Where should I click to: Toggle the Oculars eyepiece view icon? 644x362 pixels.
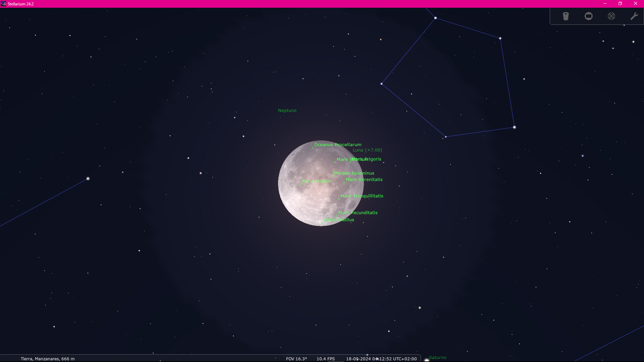pyautogui.click(x=566, y=16)
